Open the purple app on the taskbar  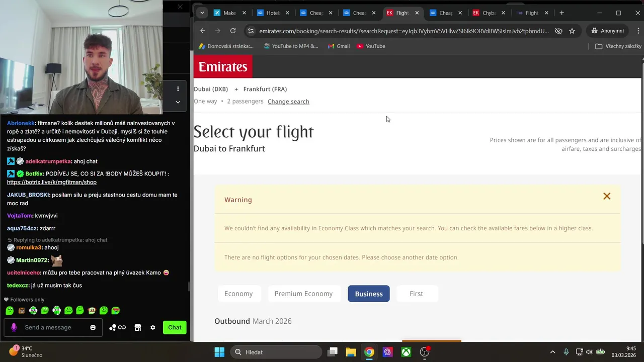[x=387, y=352]
